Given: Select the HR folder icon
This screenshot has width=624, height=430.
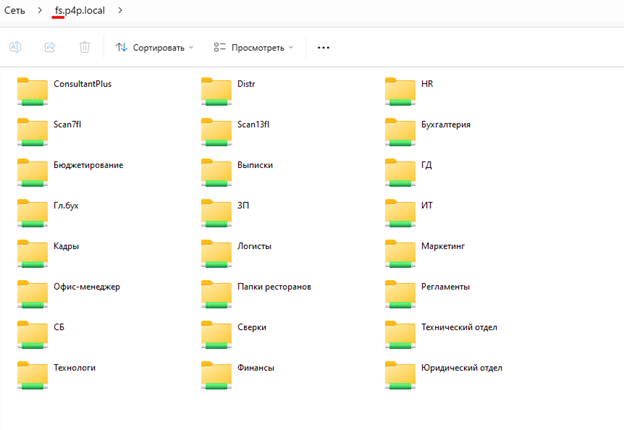Looking at the screenshot, I should pyautogui.click(x=400, y=90).
